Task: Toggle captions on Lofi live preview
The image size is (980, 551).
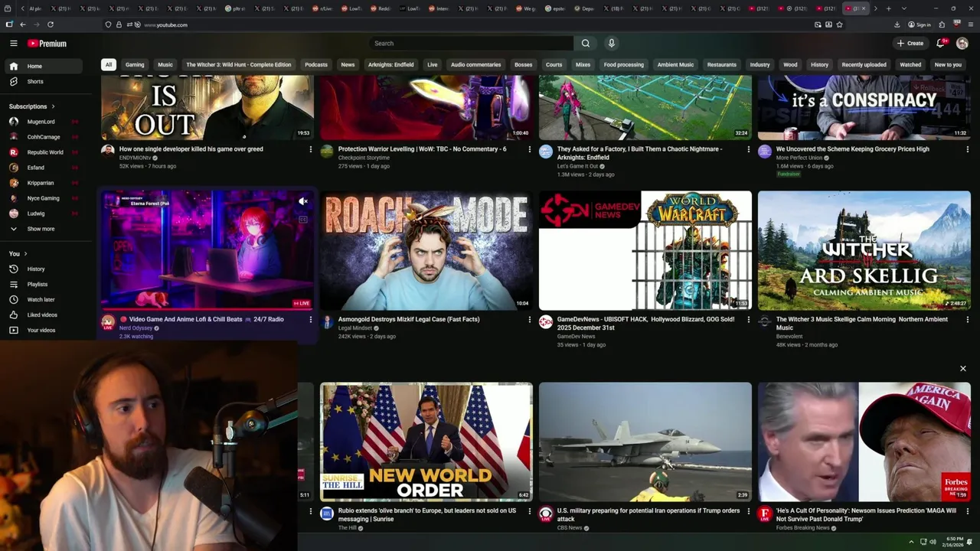Action: [x=303, y=220]
